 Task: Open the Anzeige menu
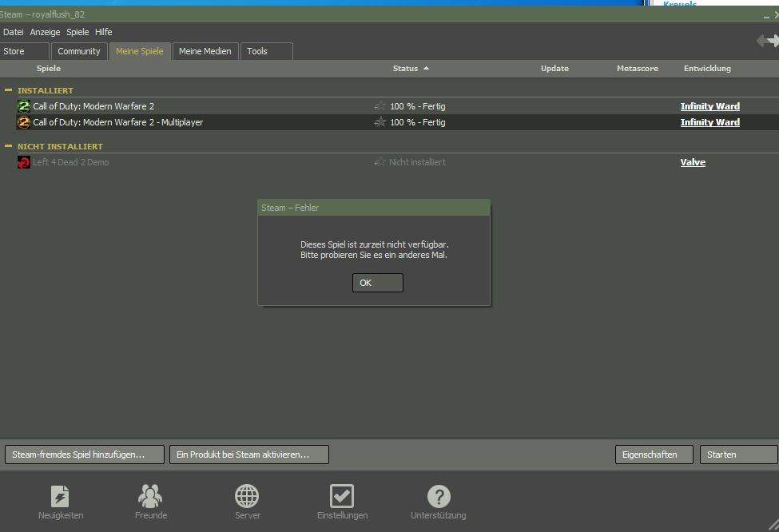pyautogui.click(x=46, y=32)
